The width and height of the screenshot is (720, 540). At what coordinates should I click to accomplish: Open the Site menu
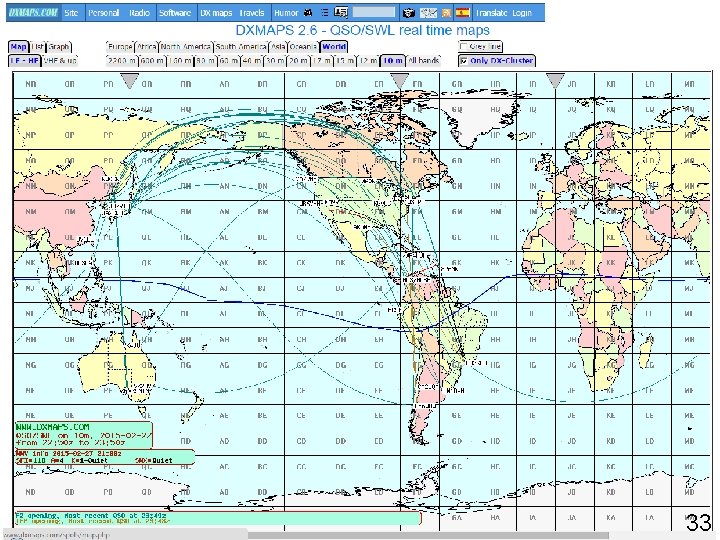[x=71, y=13]
